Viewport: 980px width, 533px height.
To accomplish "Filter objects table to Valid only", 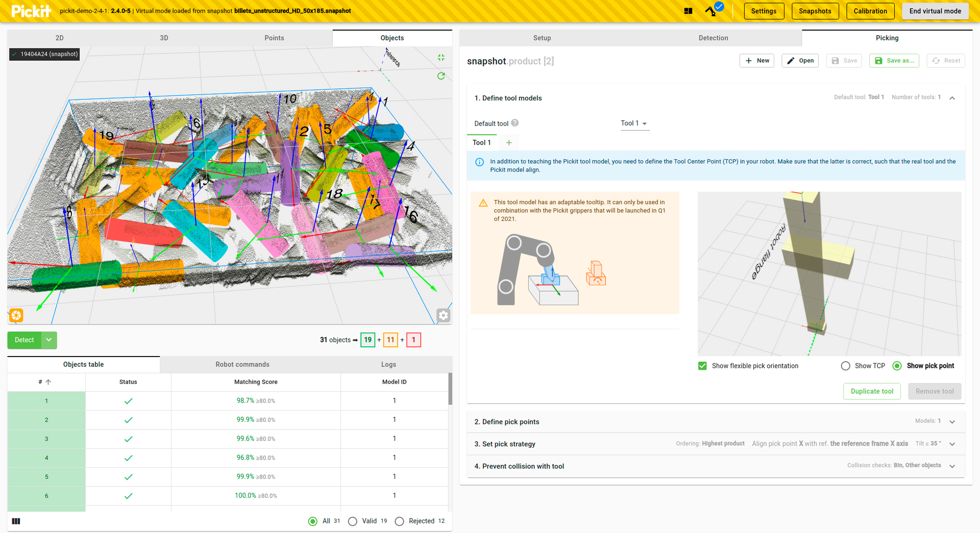I will [x=352, y=521].
